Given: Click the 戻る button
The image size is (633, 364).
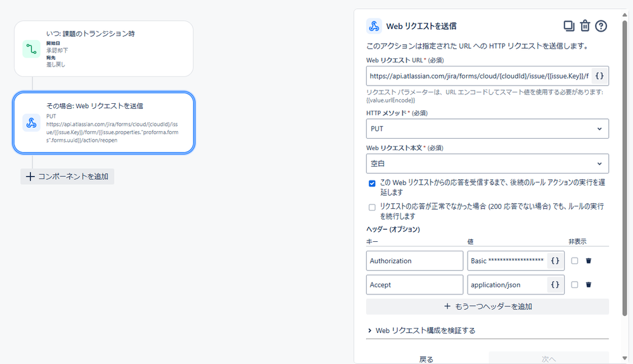Looking at the screenshot, I should click(x=426, y=359).
